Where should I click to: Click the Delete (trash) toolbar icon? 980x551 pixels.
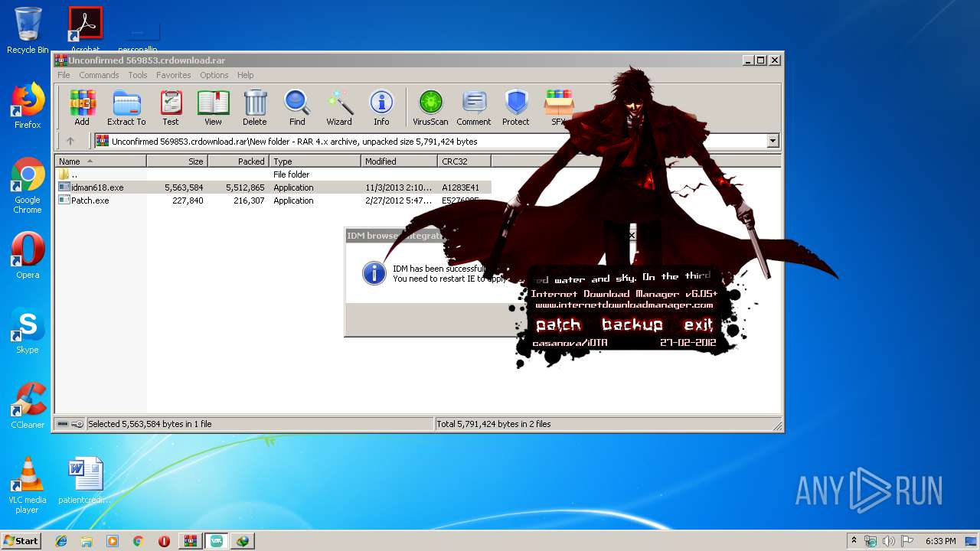pos(255,107)
